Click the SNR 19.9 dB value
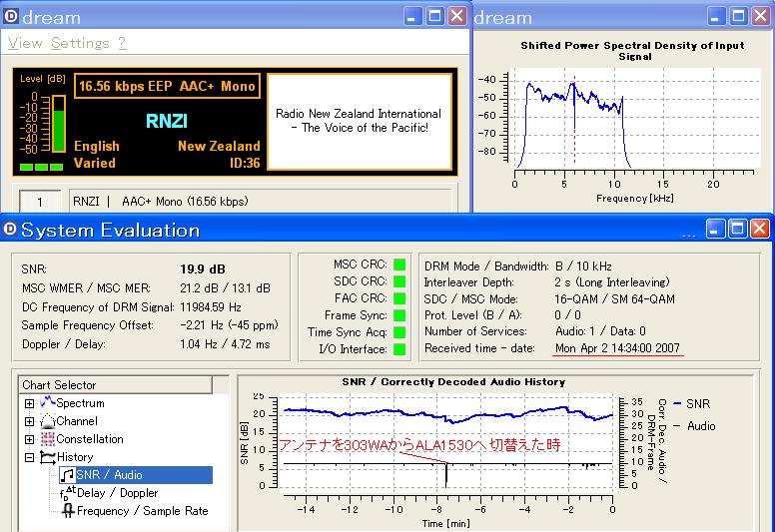 tap(203, 269)
